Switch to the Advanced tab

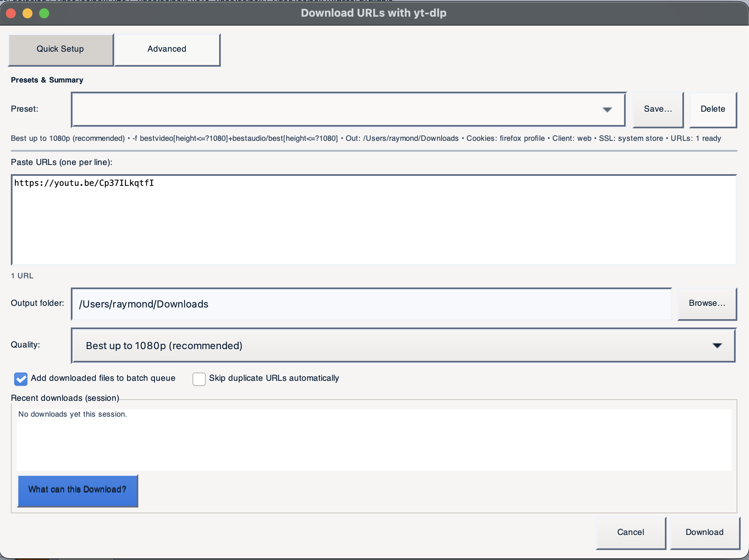point(166,49)
